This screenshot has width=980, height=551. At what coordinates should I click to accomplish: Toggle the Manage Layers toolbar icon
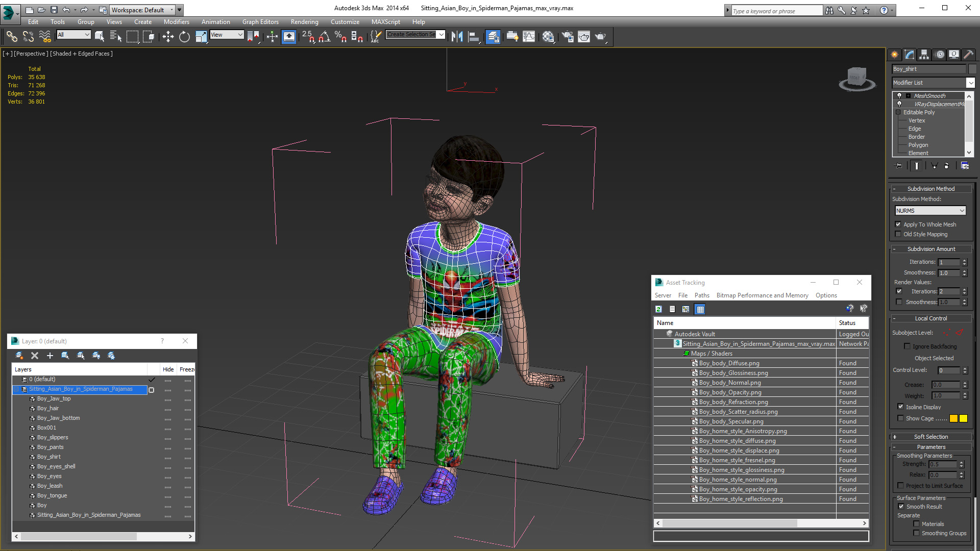(493, 36)
